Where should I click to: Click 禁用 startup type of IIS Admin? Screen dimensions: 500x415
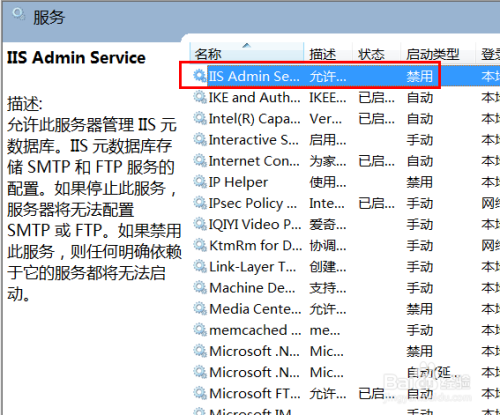point(419,76)
